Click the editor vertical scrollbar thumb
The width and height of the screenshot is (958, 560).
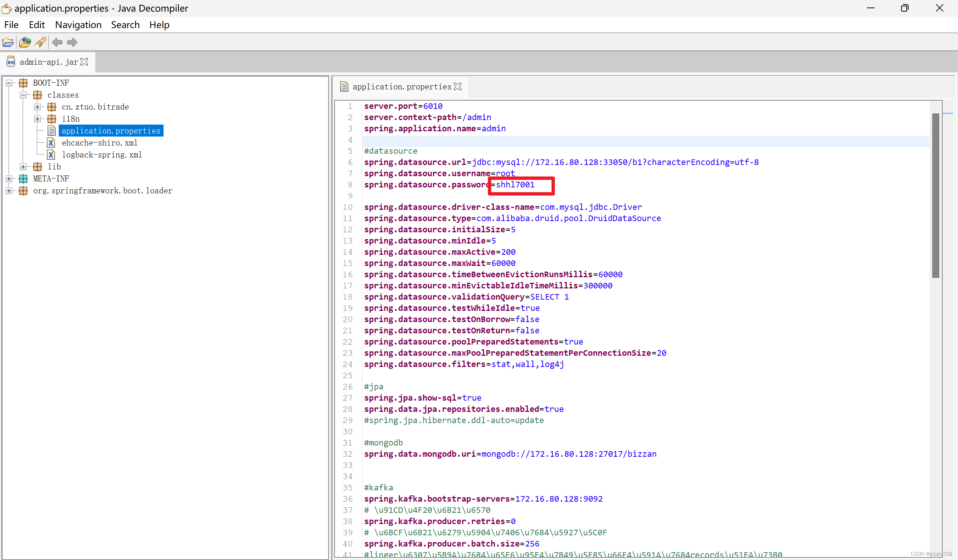(x=936, y=196)
